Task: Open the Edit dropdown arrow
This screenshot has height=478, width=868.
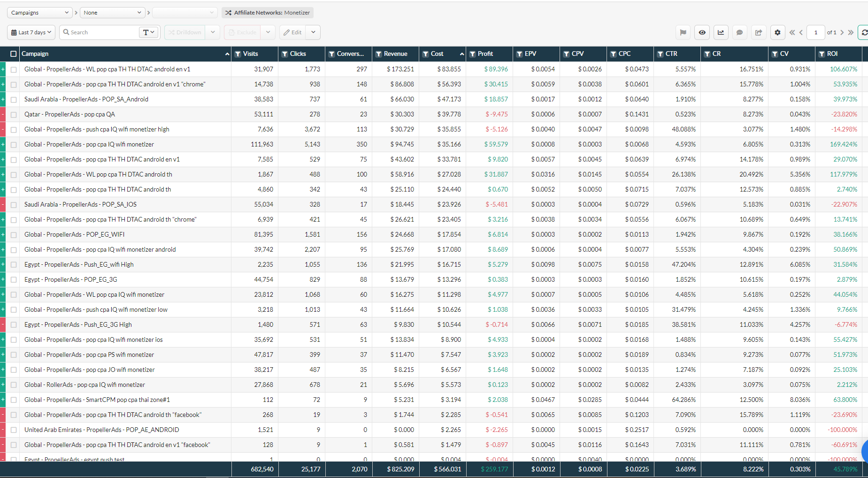Action: pos(313,32)
